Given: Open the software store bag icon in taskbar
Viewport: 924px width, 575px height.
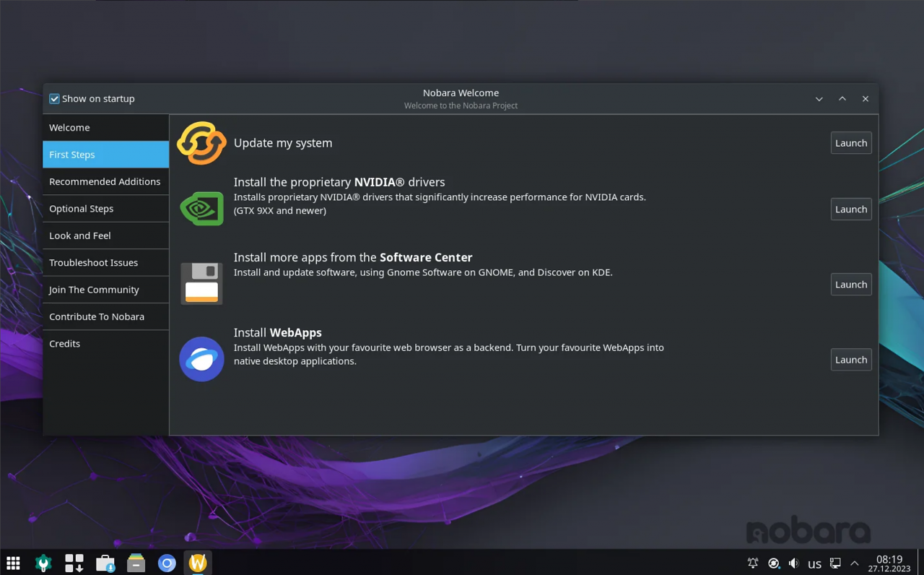Looking at the screenshot, I should coord(105,563).
